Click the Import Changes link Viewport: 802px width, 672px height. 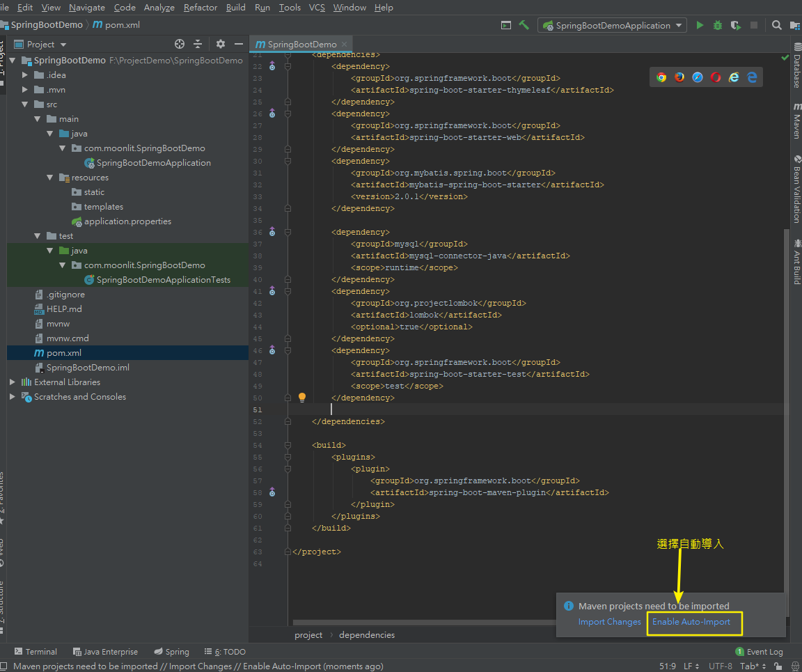pyautogui.click(x=609, y=622)
